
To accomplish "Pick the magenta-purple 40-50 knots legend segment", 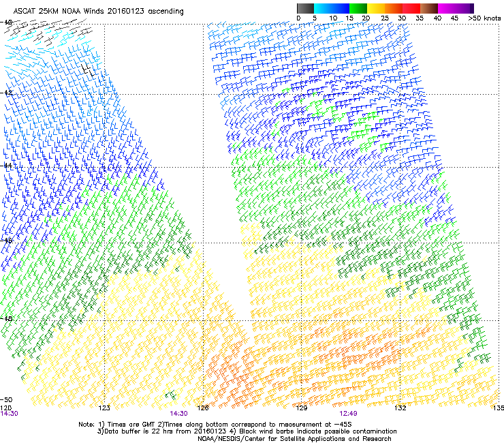I will [456, 8].
